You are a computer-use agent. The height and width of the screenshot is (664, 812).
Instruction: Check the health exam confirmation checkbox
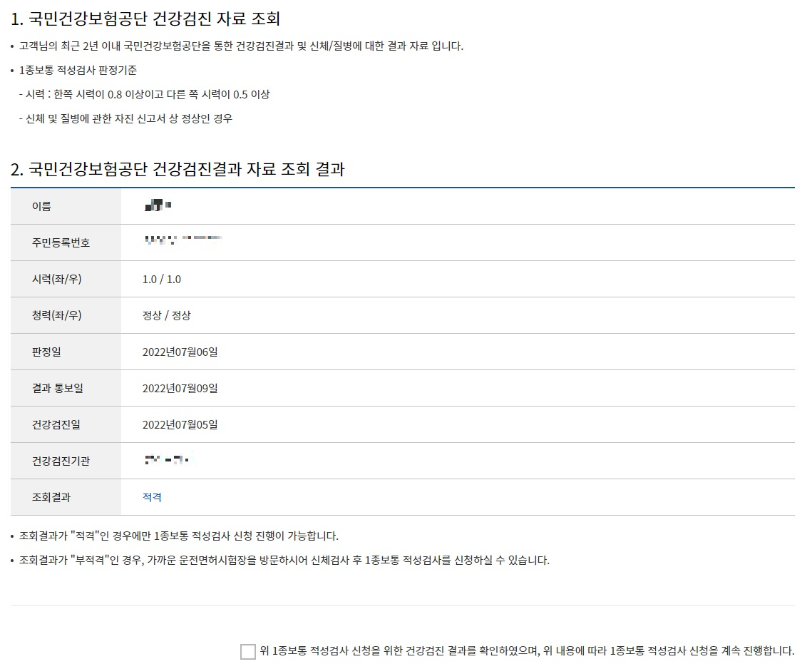[247, 651]
